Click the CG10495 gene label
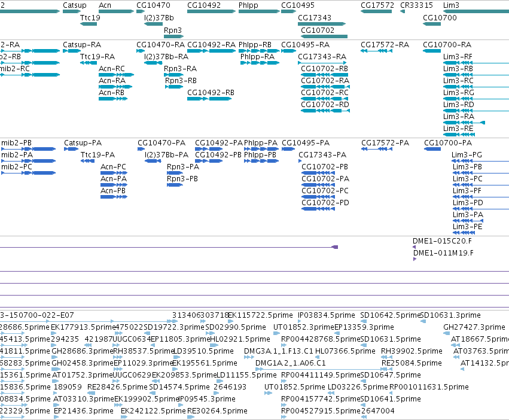 coord(298,5)
